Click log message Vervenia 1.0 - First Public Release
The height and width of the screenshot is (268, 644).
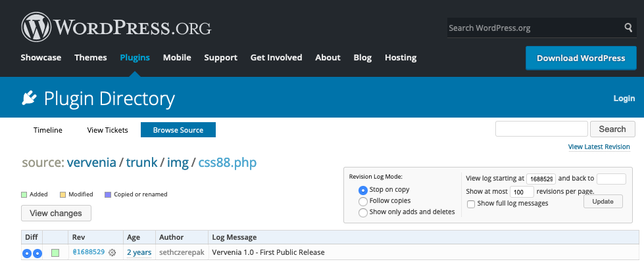[x=268, y=252]
